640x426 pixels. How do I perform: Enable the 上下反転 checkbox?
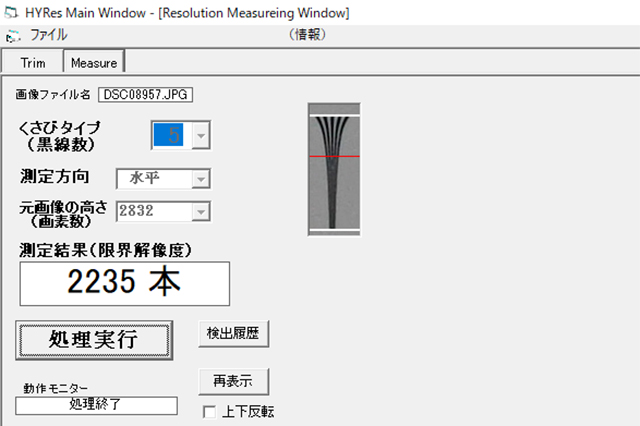pyautogui.click(x=209, y=411)
